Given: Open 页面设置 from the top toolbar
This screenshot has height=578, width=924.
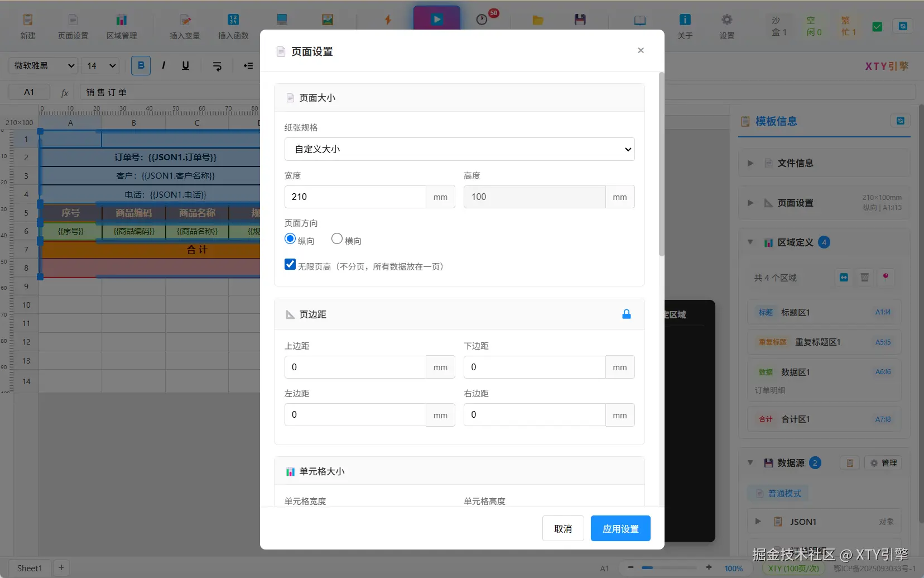Looking at the screenshot, I should pyautogui.click(x=73, y=26).
